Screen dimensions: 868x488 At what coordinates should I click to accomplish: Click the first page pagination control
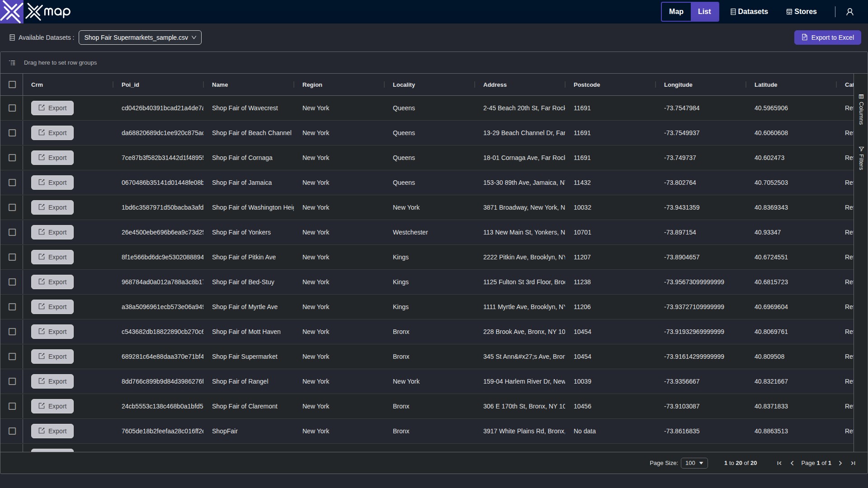point(779,463)
